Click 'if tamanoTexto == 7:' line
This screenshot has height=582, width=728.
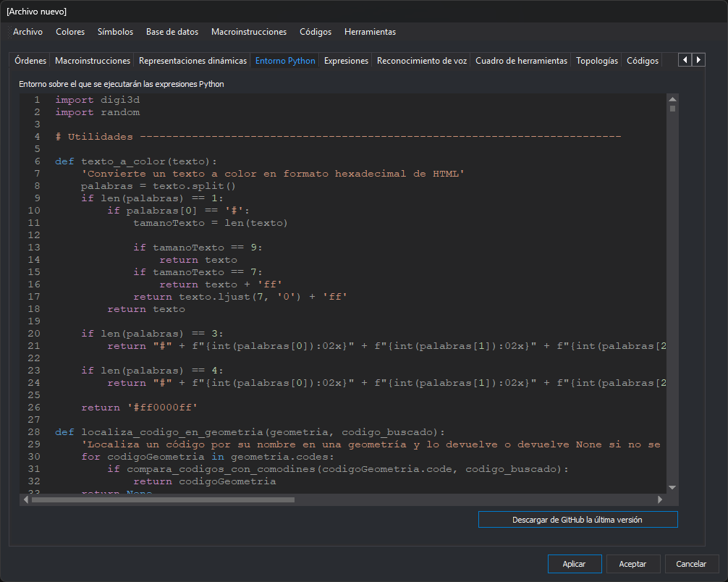[x=198, y=272]
